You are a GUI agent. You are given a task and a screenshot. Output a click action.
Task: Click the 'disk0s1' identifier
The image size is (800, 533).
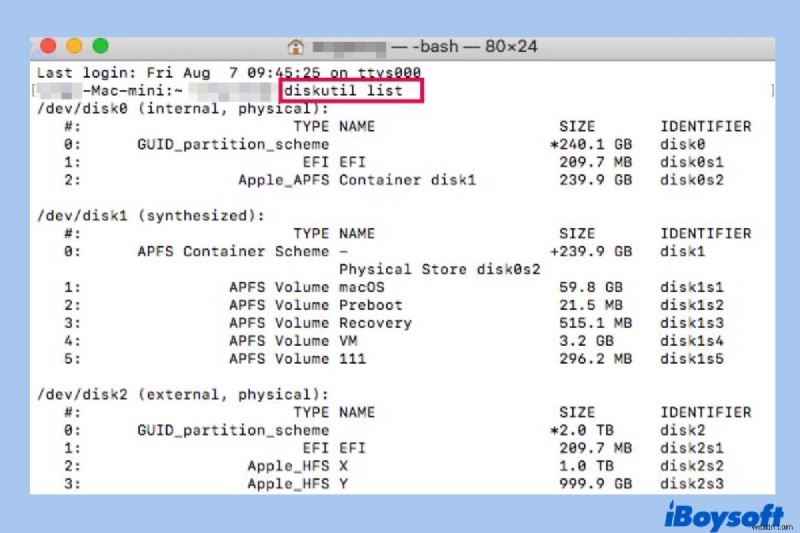[x=691, y=162]
